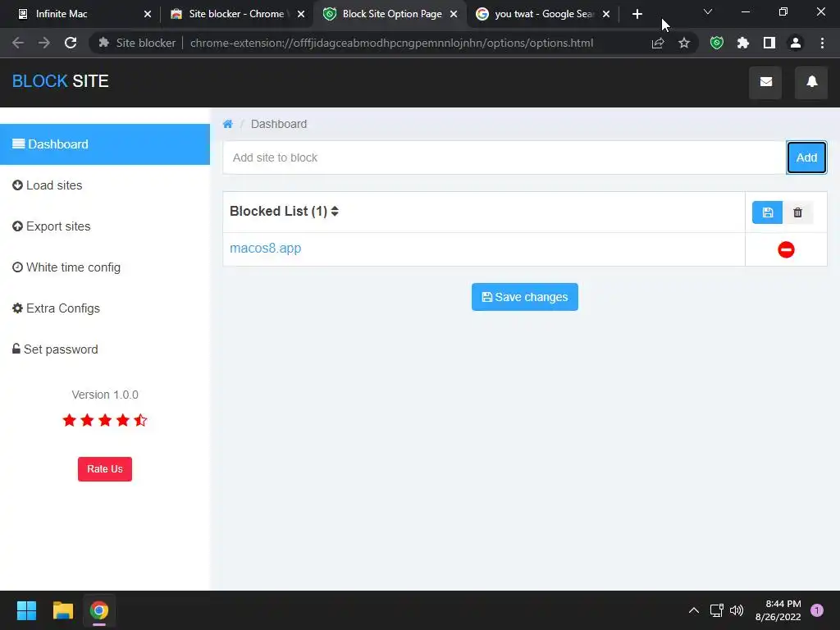
Task: Click the Chrome icon in the taskbar
Action: pos(99,610)
